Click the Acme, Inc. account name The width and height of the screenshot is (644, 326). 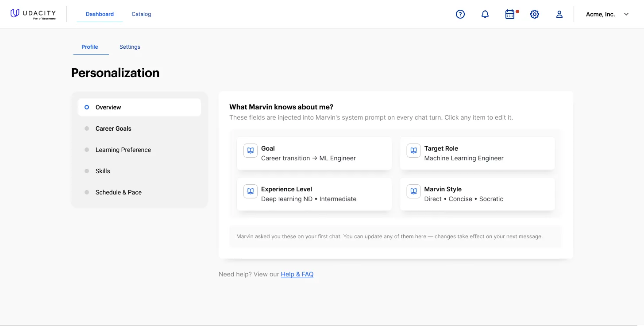coord(601,14)
